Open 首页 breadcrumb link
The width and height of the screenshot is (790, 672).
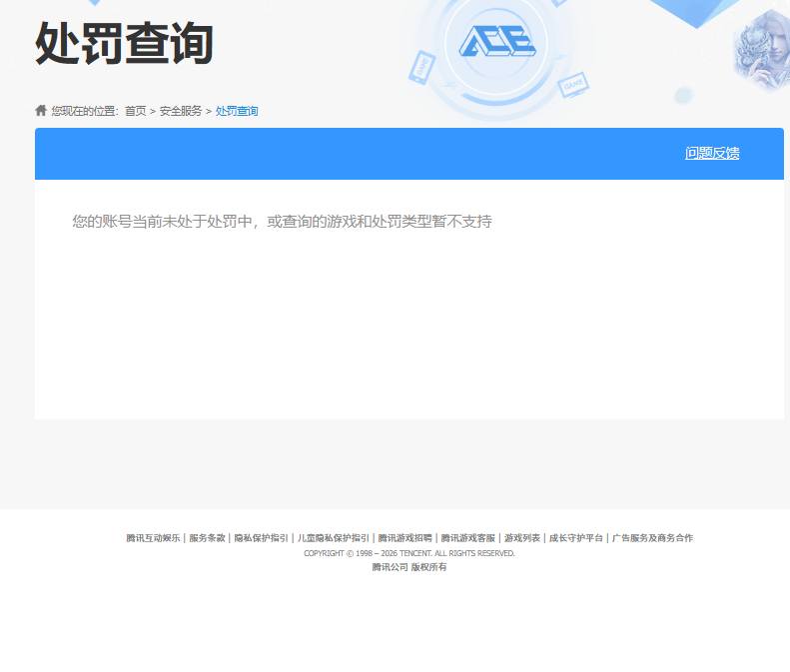[x=136, y=111]
